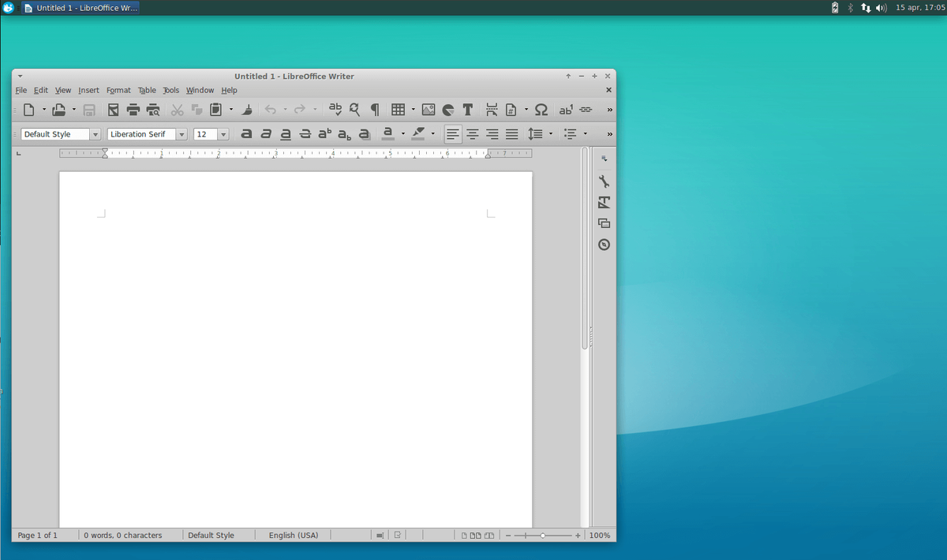
Task: Open the Paragraph Style dropdown
Action: pyautogui.click(x=95, y=133)
